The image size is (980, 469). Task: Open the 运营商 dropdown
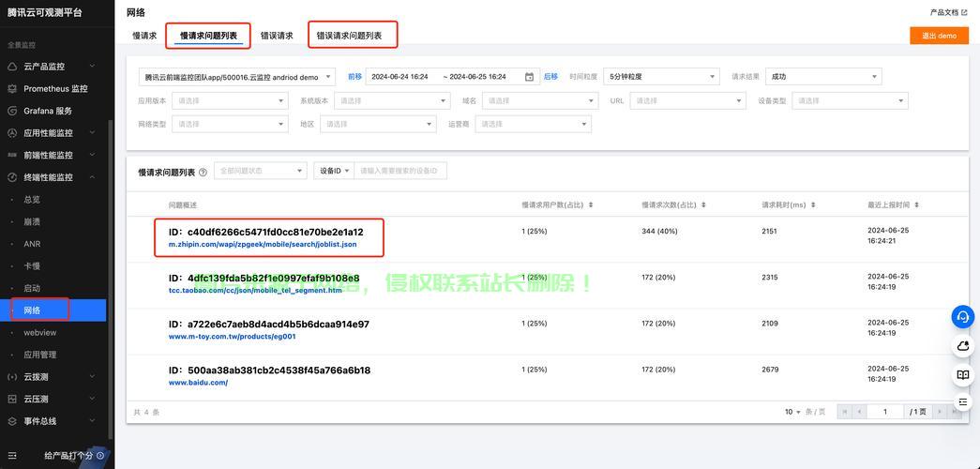click(x=533, y=125)
